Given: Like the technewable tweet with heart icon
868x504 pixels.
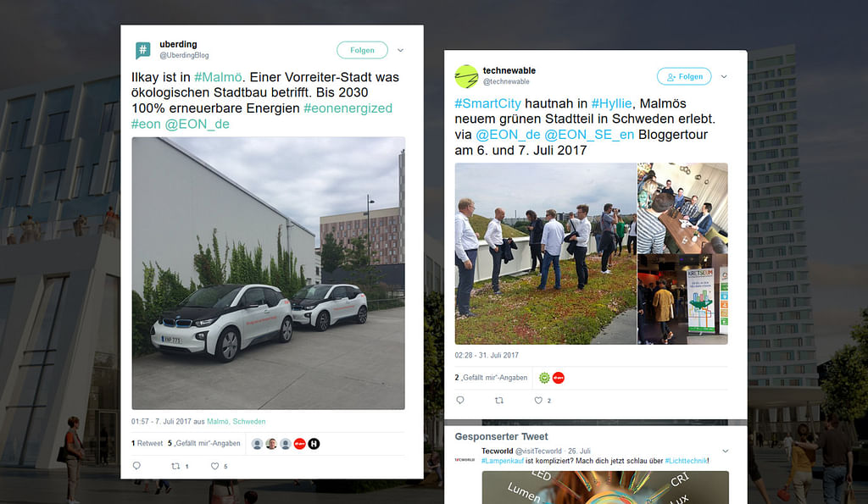Looking at the screenshot, I should pyautogui.click(x=538, y=400).
